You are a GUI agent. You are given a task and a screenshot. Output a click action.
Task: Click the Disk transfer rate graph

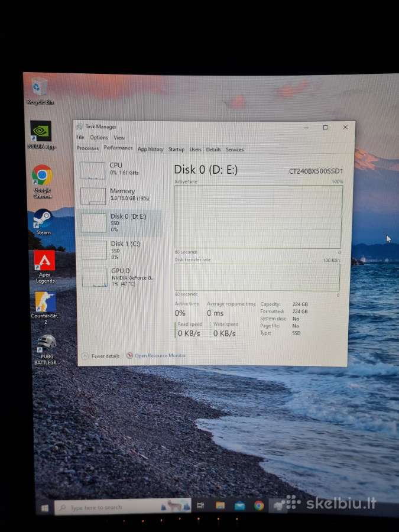tap(257, 277)
